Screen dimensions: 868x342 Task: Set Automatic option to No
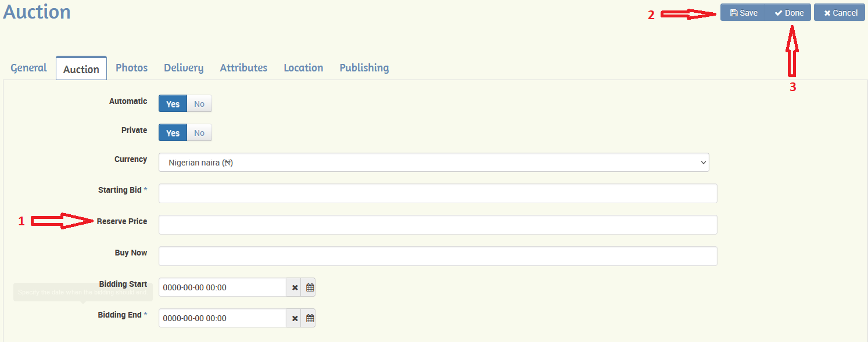point(199,104)
